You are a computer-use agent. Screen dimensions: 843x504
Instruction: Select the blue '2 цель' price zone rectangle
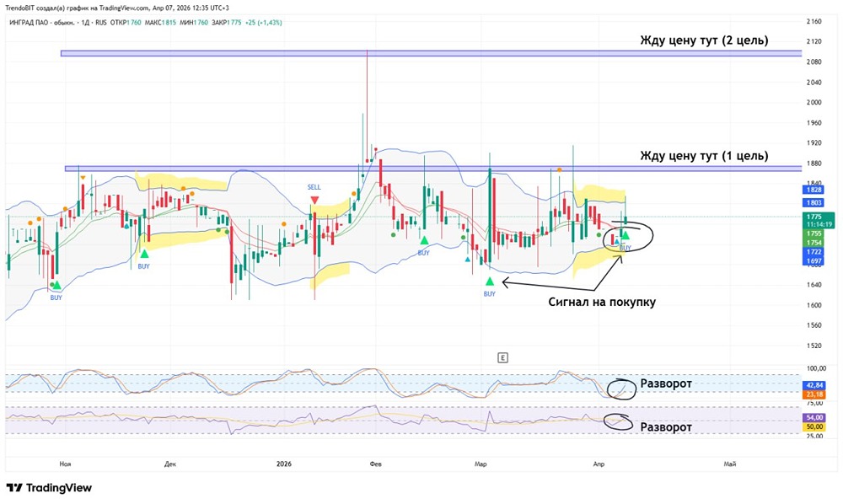(431, 53)
